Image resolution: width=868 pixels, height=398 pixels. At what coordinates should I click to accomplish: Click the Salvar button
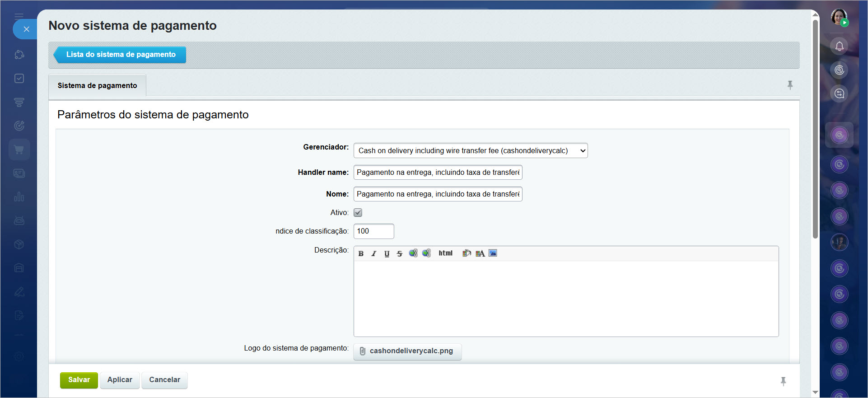(x=79, y=380)
